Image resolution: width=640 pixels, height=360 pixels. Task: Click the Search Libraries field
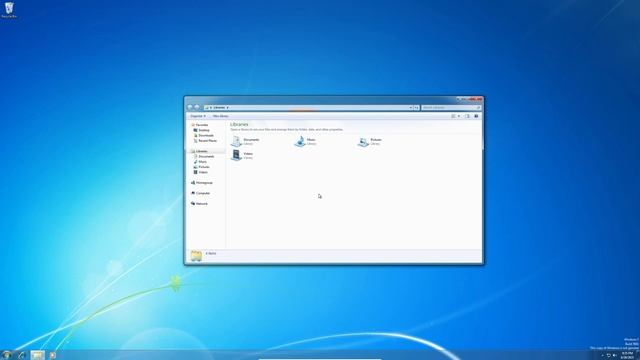click(x=451, y=107)
